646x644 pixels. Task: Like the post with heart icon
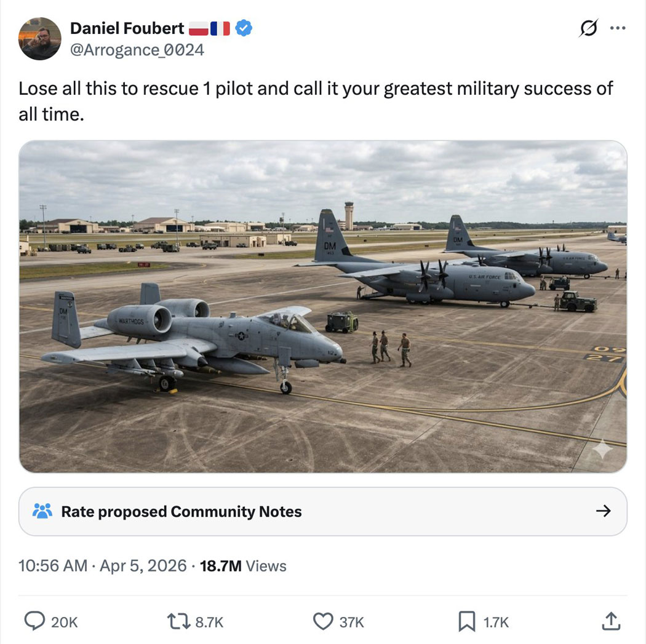coord(323,622)
